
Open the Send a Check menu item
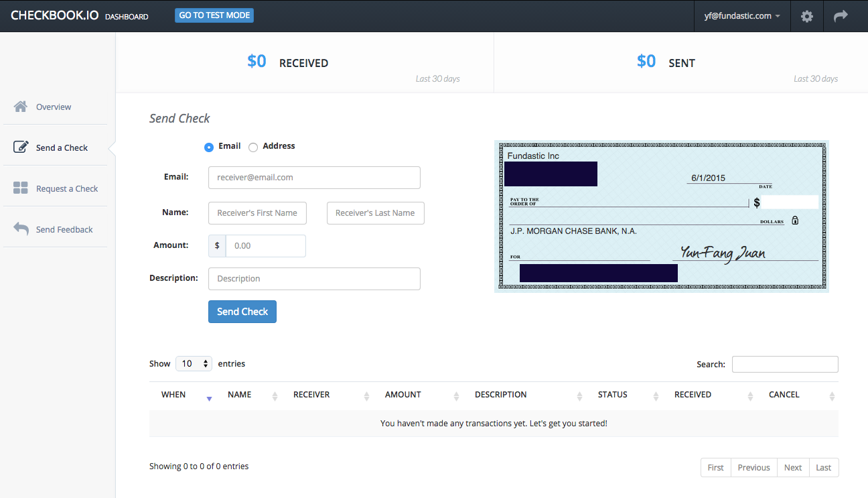click(55, 147)
